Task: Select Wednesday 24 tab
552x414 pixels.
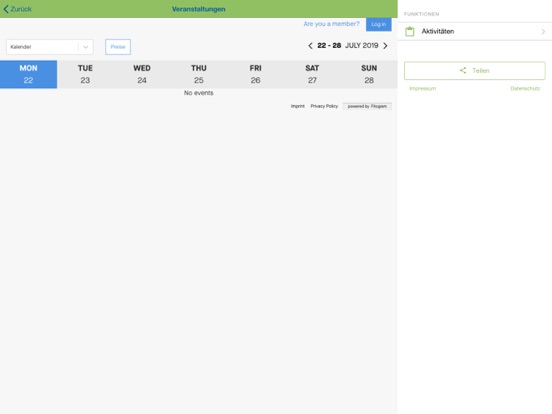Action: coord(142,74)
